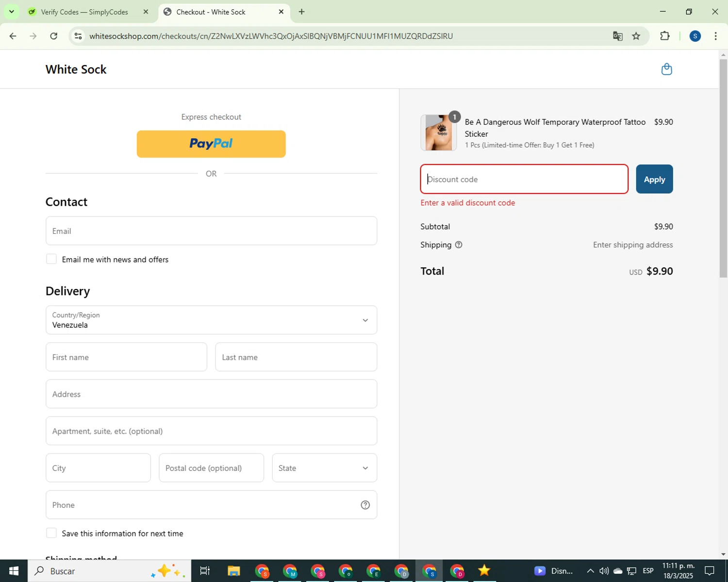Open the State dropdown
Image resolution: width=728 pixels, height=582 pixels.
pyautogui.click(x=324, y=468)
